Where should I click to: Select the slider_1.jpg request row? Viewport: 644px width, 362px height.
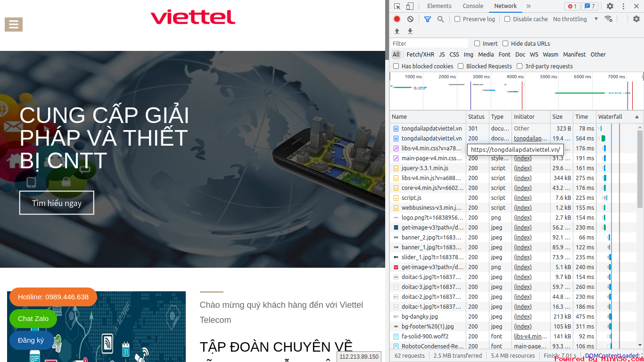tap(513, 257)
